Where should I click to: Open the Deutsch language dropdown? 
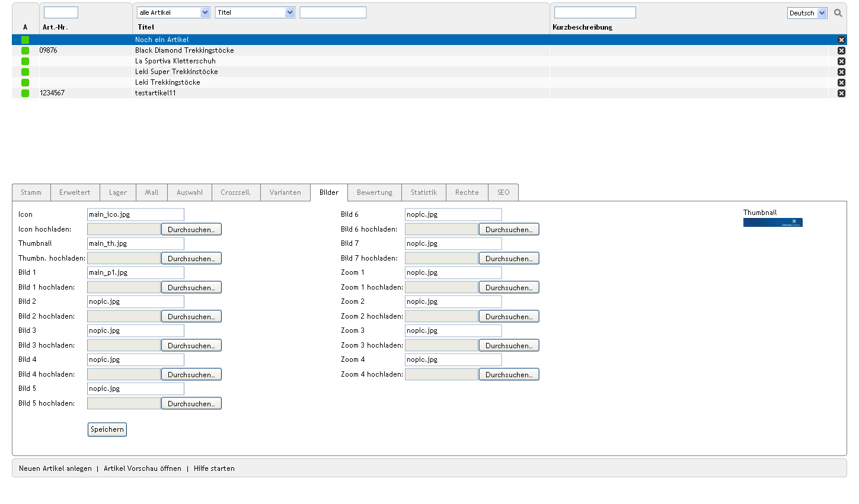click(807, 13)
